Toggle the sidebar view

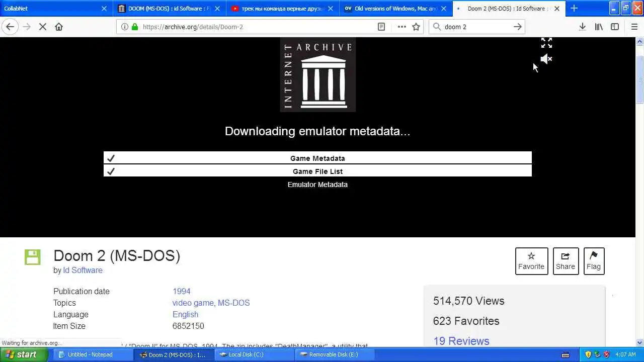tap(615, 27)
